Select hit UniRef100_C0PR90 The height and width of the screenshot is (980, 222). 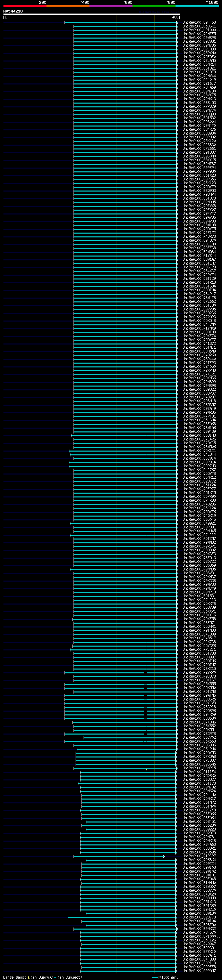click(x=199, y=496)
